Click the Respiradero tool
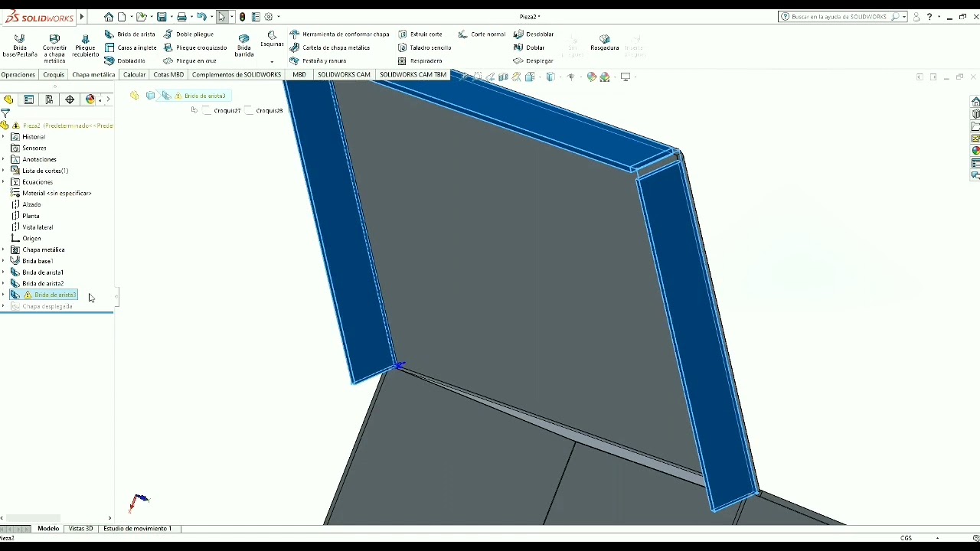Screen dimensions: 980x551 click(x=420, y=61)
